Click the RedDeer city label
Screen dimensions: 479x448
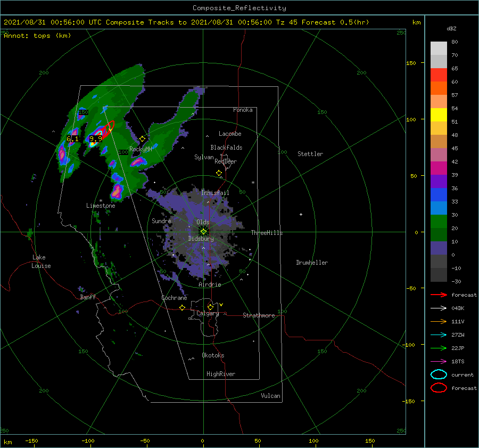coord(226,161)
